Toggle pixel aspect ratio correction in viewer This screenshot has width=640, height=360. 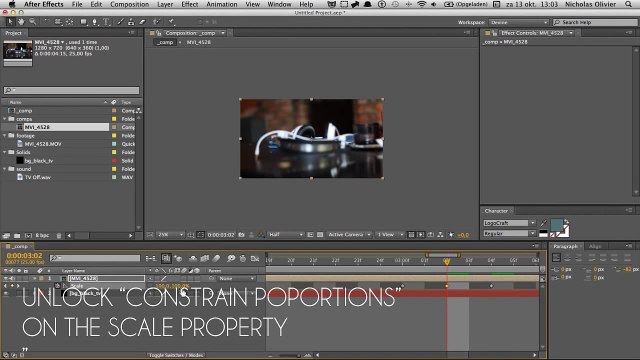coord(411,235)
